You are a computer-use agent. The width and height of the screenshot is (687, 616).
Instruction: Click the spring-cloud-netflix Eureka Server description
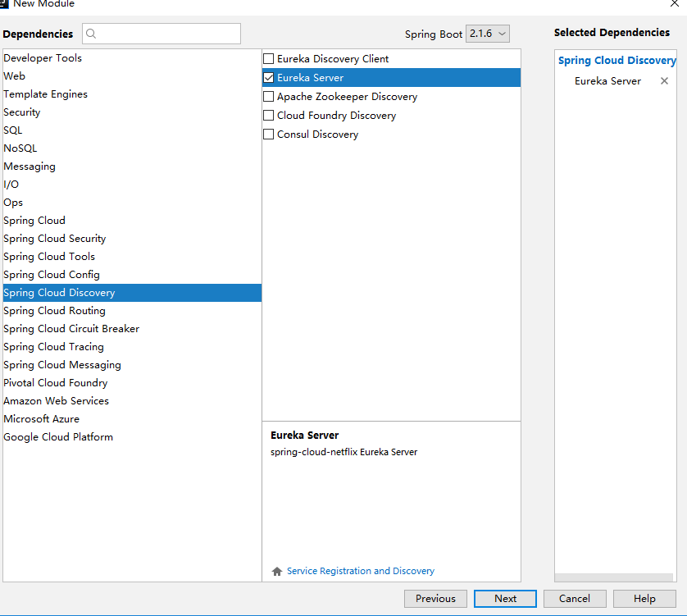[x=344, y=452]
